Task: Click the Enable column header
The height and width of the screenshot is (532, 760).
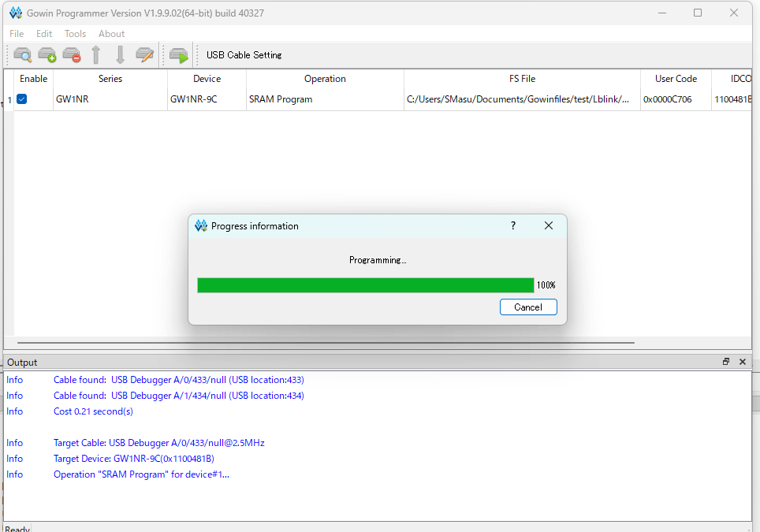Action: click(33, 79)
